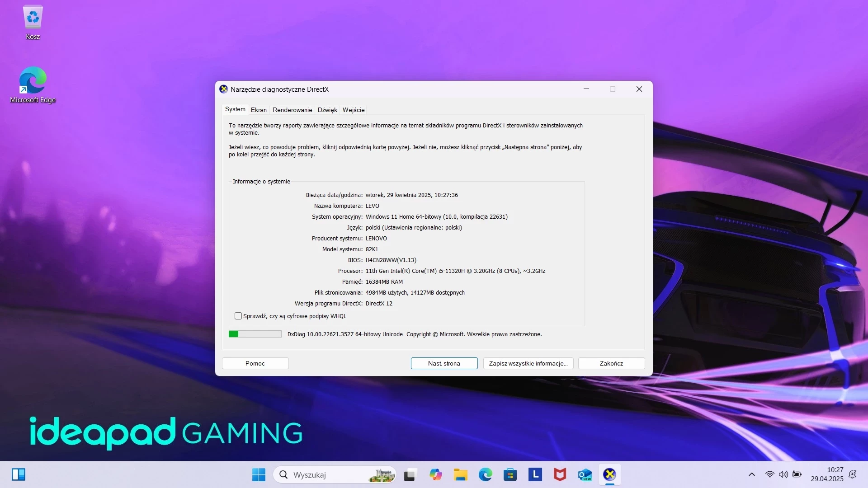Click the processor value i5-11320H text
Viewport: 868px width, 488px height.
(455, 271)
